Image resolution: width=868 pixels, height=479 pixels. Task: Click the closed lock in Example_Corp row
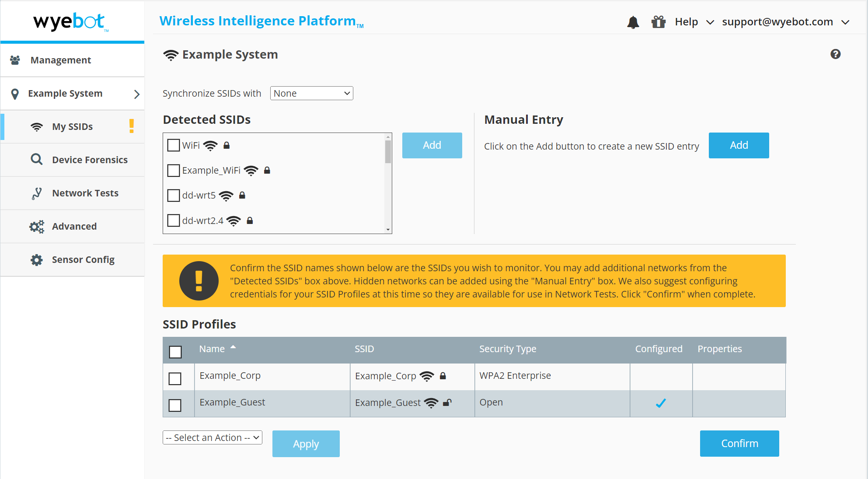coord(443,376)
